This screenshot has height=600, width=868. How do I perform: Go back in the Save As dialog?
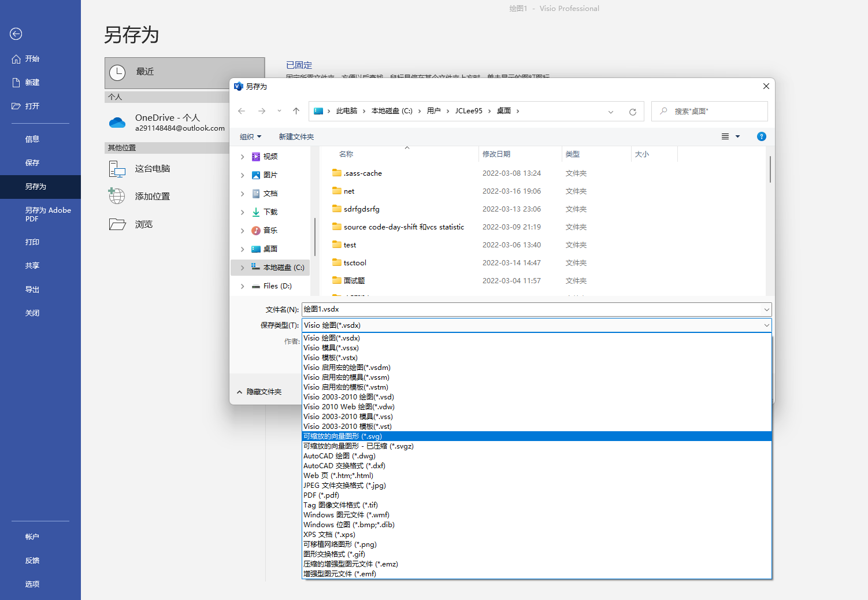point(242,111)
